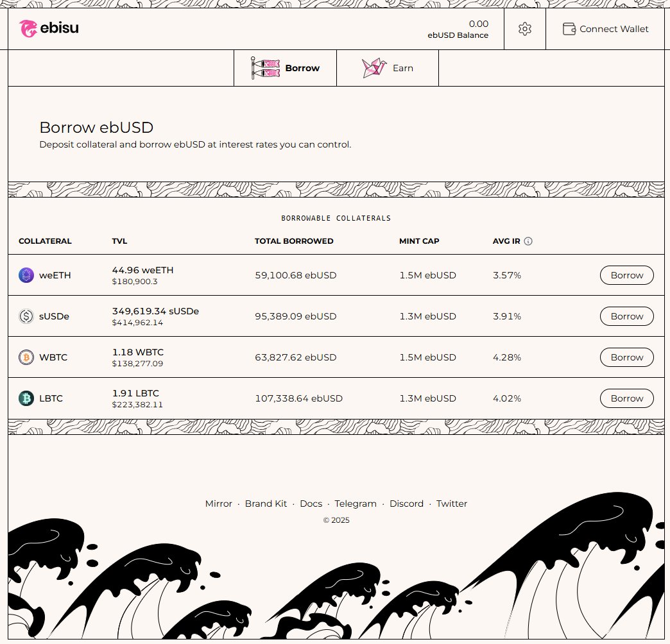Click the 107,338.64 ebUSD borrowed amount

pos(298,398)
